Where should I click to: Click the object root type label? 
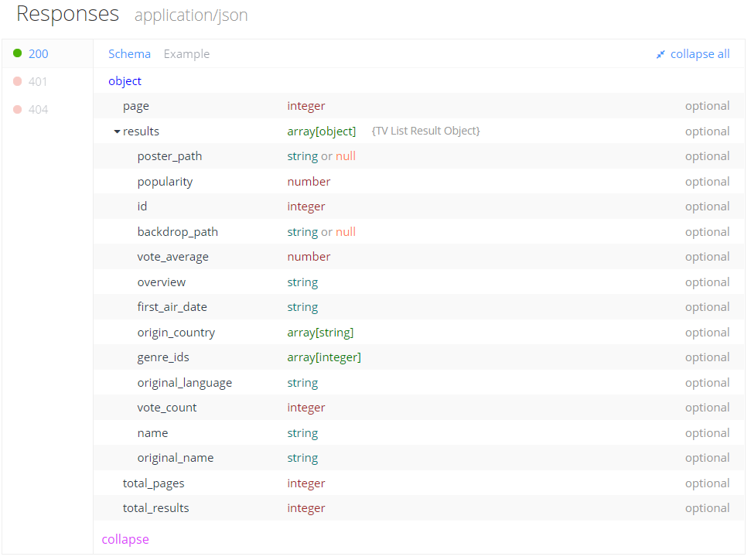point(125,81)
